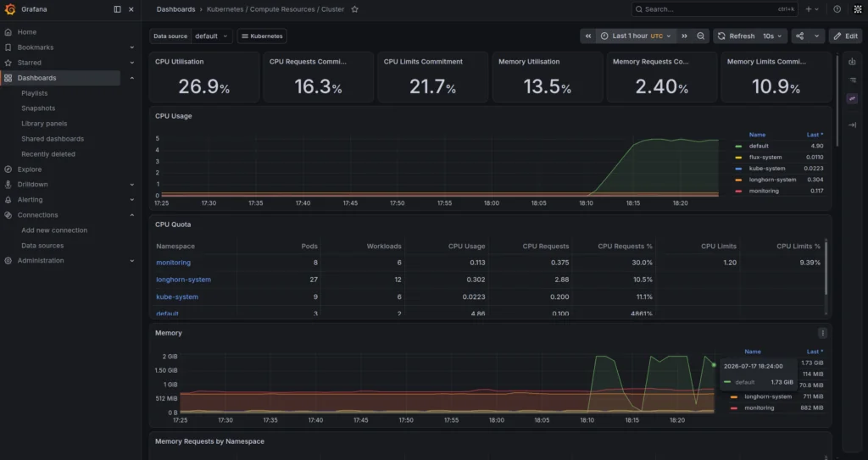Collapse the Connections section chevron
The image size is (868, 460).
pyautogui.click(x=131, y=215)
